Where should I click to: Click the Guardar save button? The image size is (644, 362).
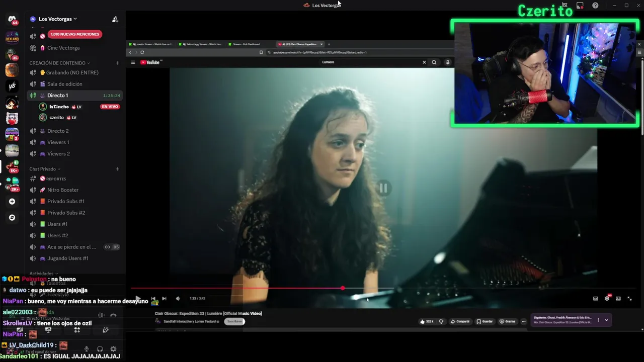click(485, 321)
